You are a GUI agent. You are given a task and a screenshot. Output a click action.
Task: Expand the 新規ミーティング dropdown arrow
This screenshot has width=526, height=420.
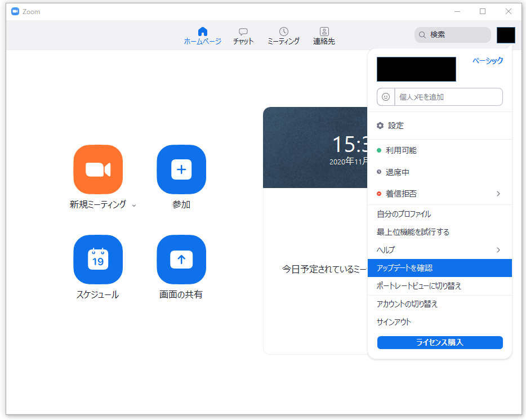134,205
